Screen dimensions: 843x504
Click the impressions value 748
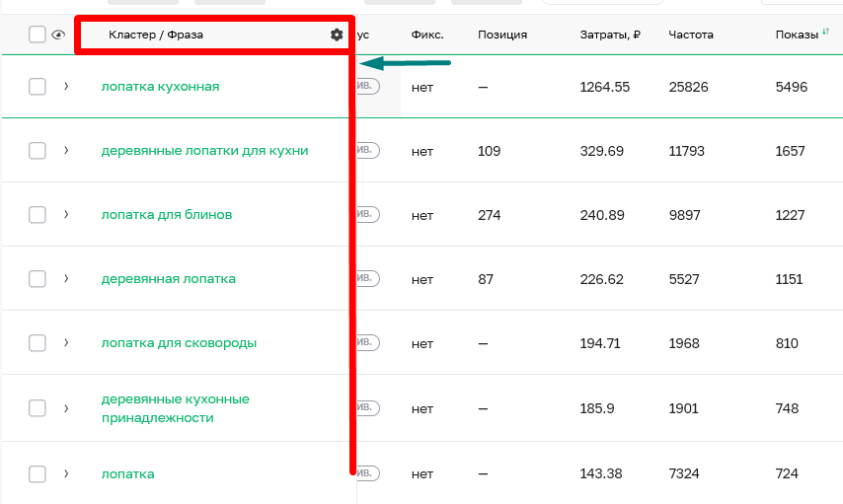(x=787, y=408)
